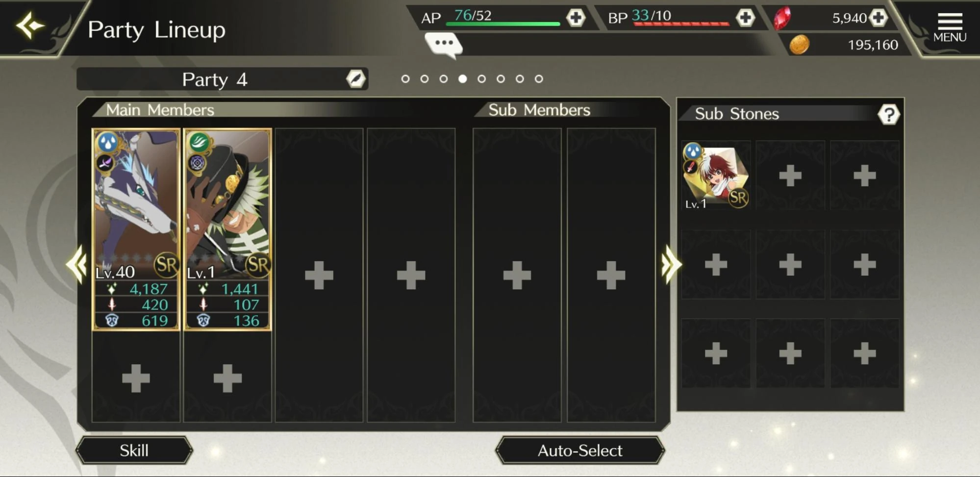Go to previous party left chevron
Image resolution: width=980 pixels, height=477 pixels.
(77, 265)
